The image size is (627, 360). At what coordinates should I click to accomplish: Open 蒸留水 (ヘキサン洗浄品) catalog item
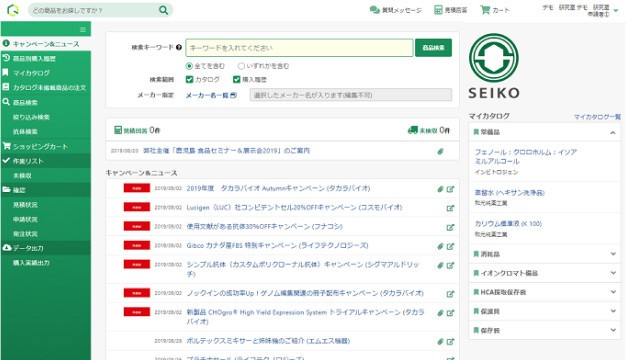pyautogui.click(x=509, y=193)
